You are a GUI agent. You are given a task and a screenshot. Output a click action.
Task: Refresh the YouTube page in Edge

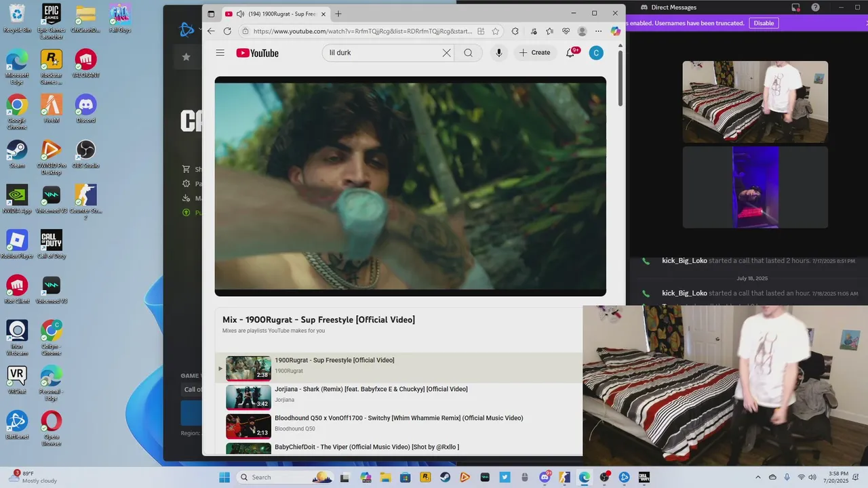(x=227, y=31)
